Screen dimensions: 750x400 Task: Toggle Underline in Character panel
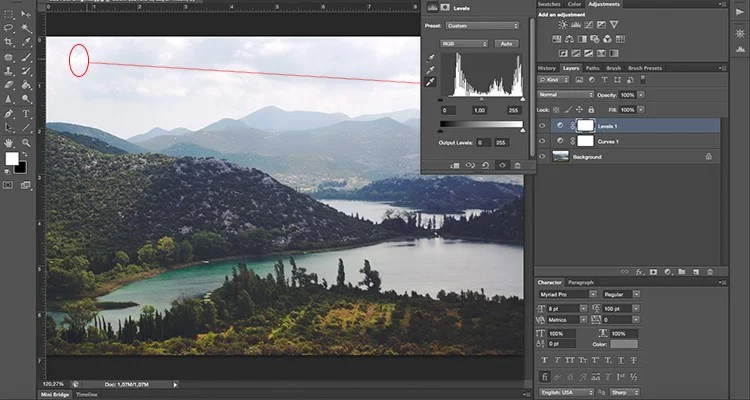[x=621, y=360]
